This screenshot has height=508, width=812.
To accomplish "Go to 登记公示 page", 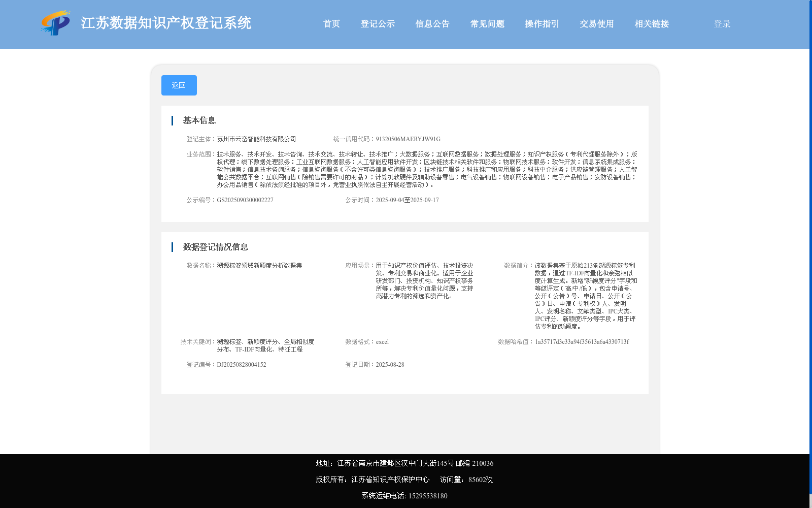I will (x=378, y=24).
